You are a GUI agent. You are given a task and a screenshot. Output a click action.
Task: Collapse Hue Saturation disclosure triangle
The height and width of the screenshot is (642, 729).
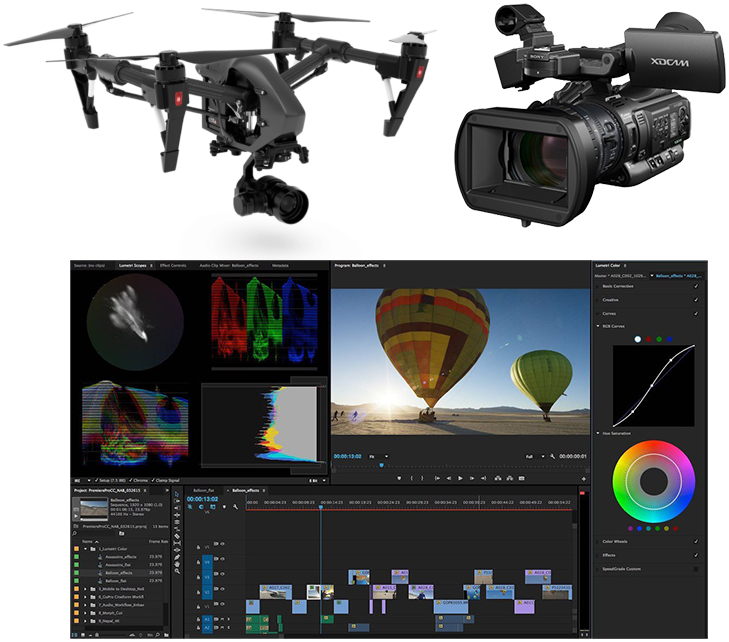click(x=598, y=433)
